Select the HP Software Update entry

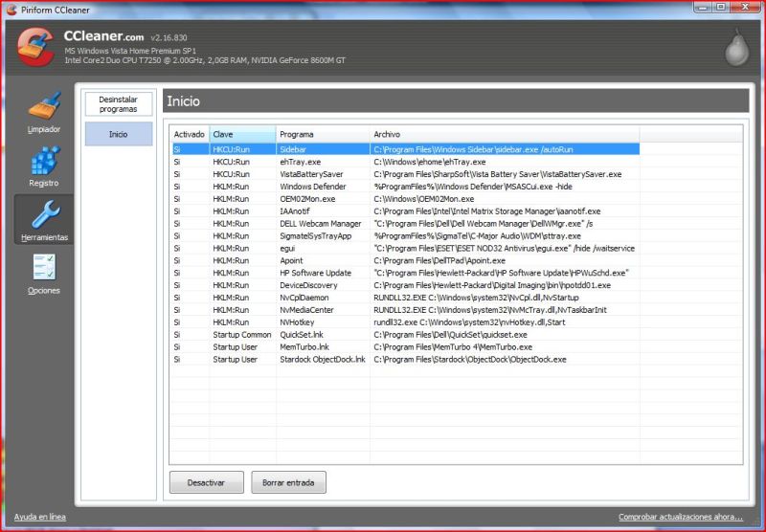click(405, 273)
